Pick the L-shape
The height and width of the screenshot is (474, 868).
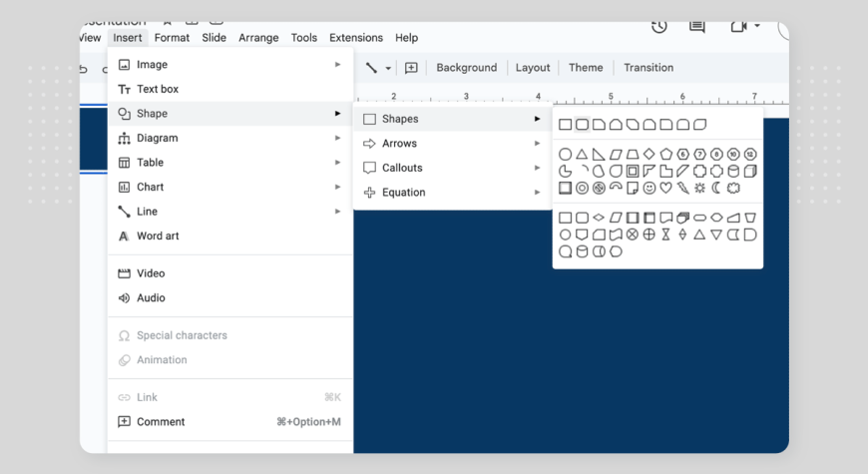tap(665, 171)
